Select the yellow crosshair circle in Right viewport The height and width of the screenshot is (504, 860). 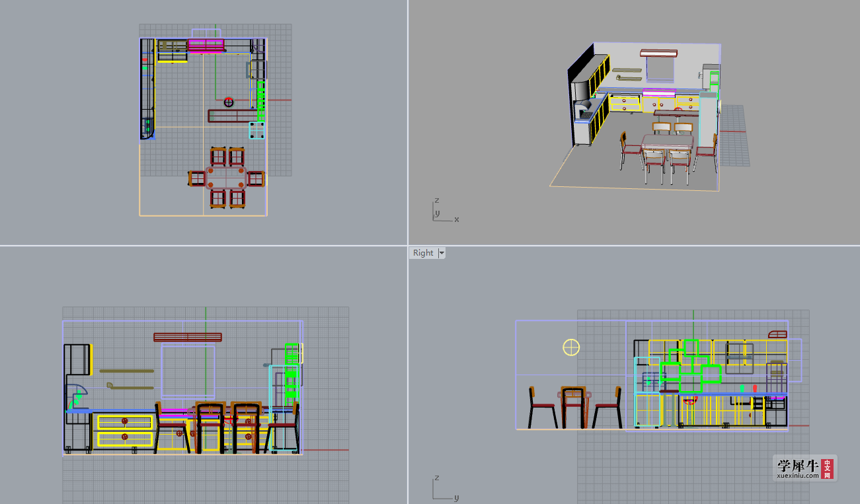point(571,347)
